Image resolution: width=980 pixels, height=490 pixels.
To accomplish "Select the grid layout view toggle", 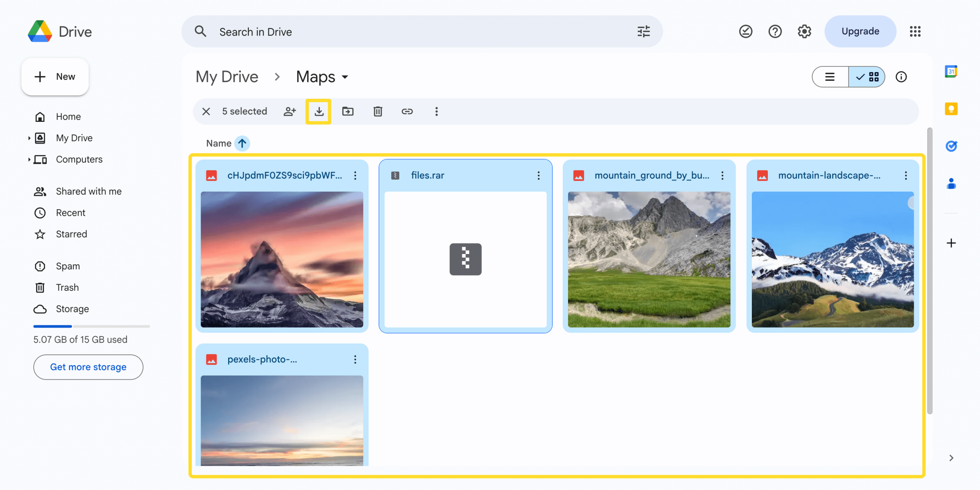I will [x=867, y=77].
